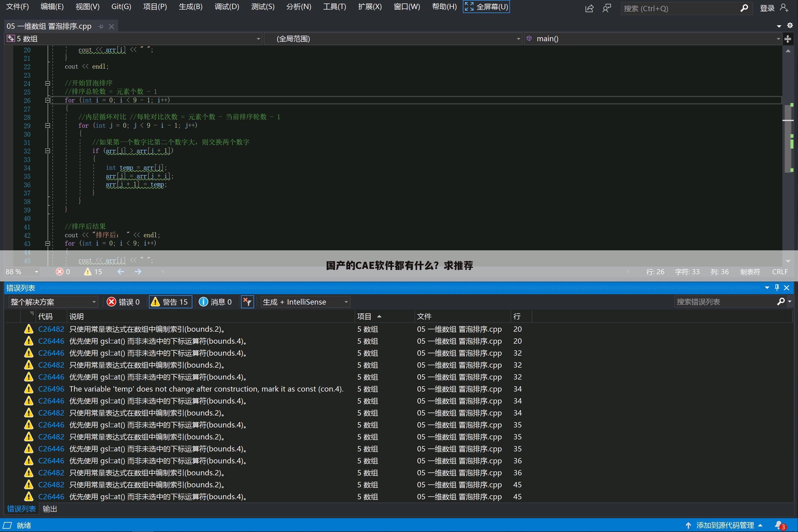This screenshot has width=798, height=532.
Task: Pin the 冒泡排序.cpp document tab
Action: pos(101,26)
